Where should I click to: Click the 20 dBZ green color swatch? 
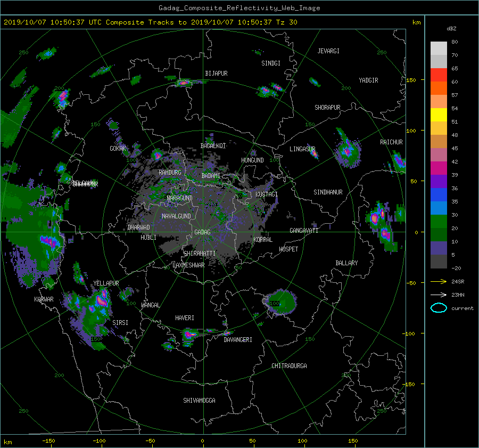[x=439, y=222]
